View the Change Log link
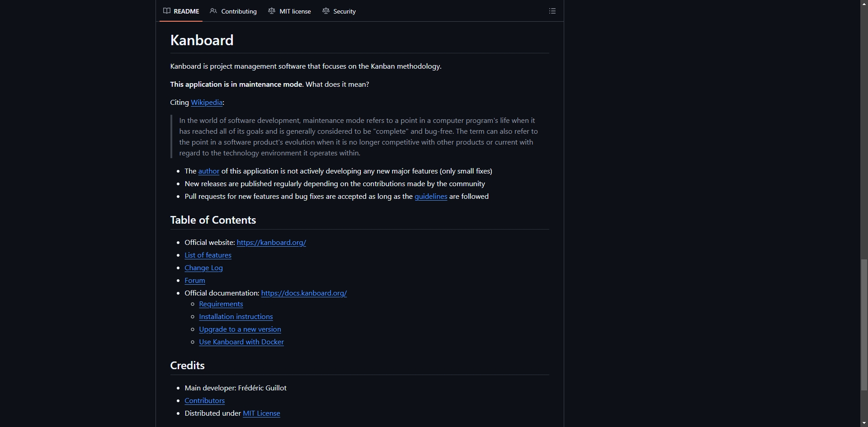 coord(203,268)
